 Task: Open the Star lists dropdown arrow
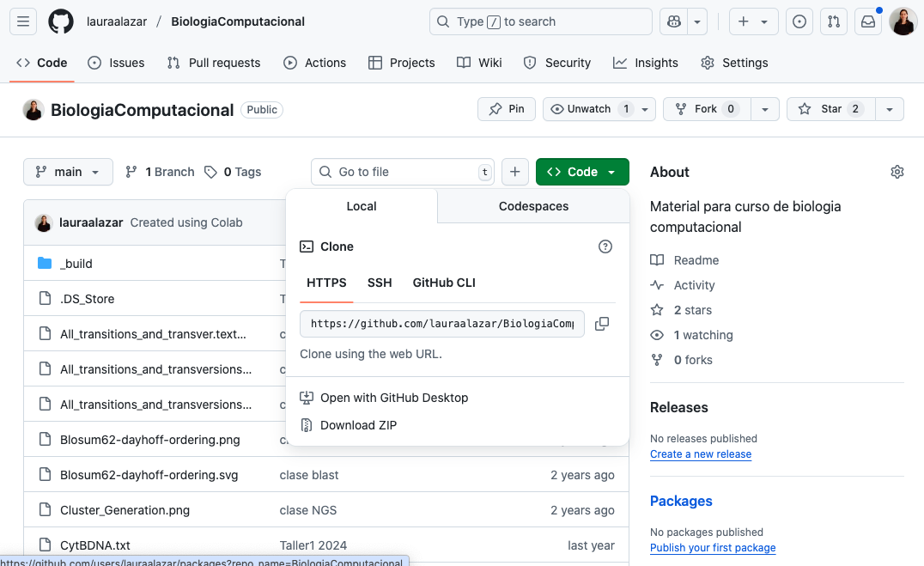pyautogui.click(x=890, y=109)
